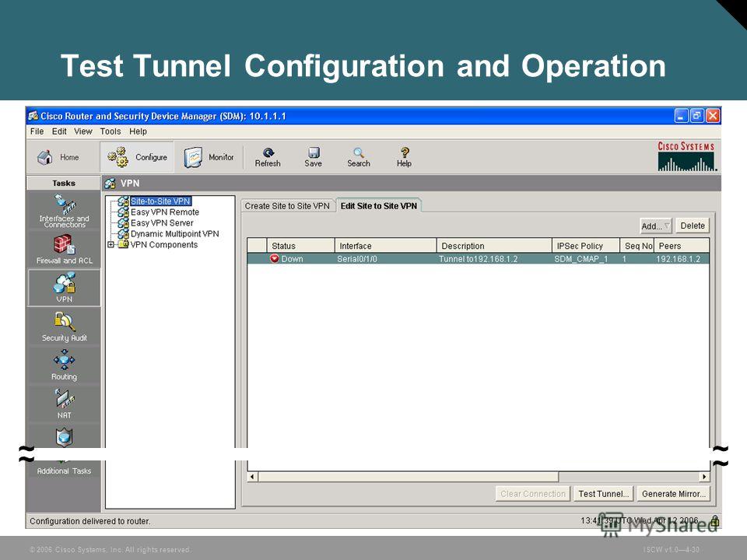
Task: Click the Delete button
Action: [x=693, y=226]
